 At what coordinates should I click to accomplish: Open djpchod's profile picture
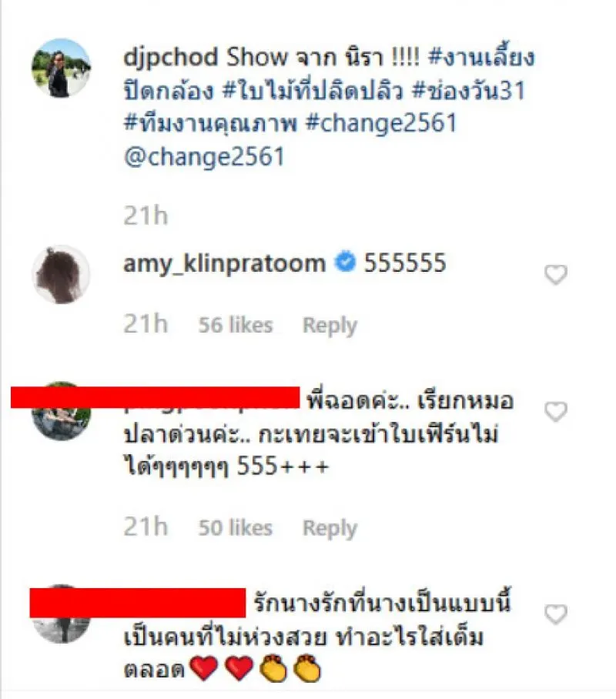coord(62,69)
